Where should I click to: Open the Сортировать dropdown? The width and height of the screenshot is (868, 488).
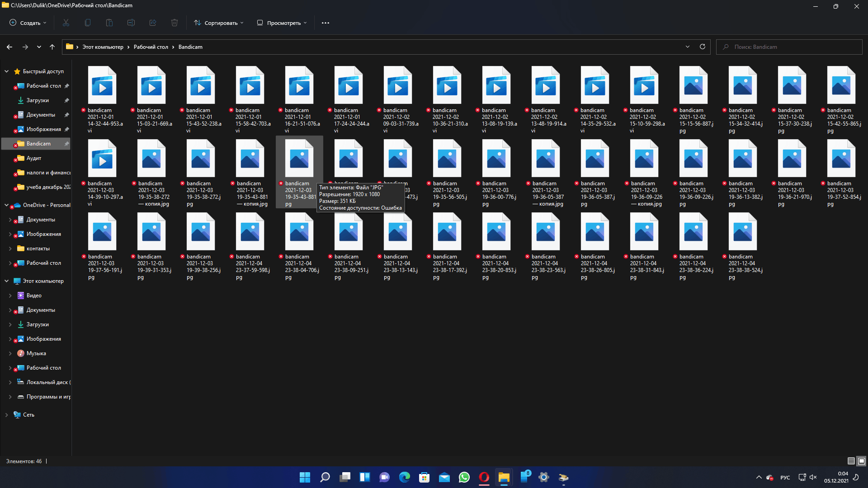point(219,23)
